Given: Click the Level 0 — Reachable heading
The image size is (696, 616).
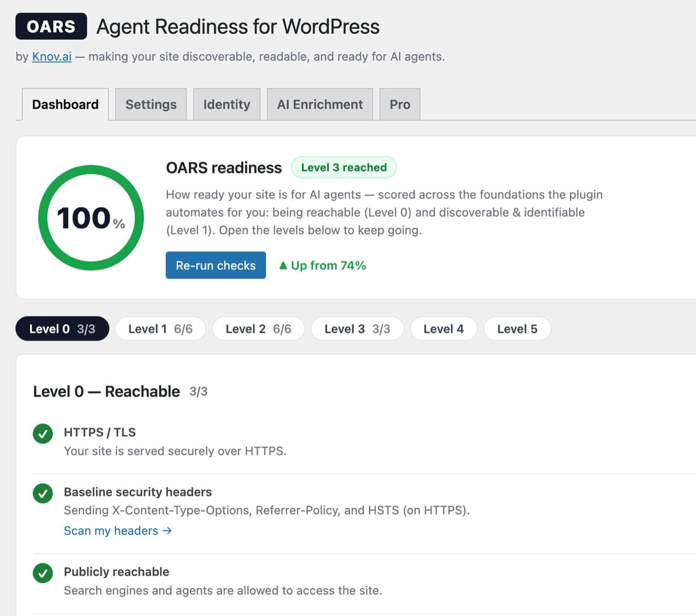Looking at the screenshot, I should [106, 391].
